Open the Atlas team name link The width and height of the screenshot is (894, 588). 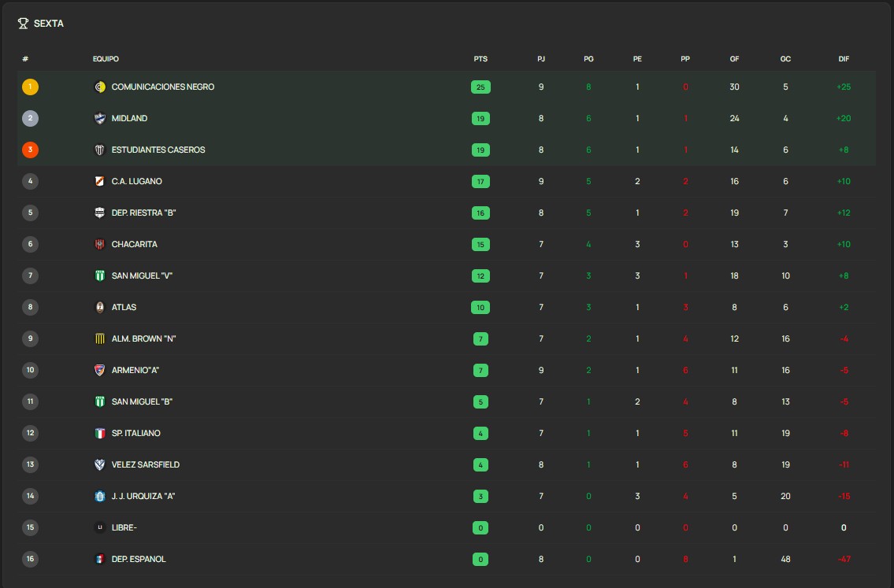[x=124, y=307]
